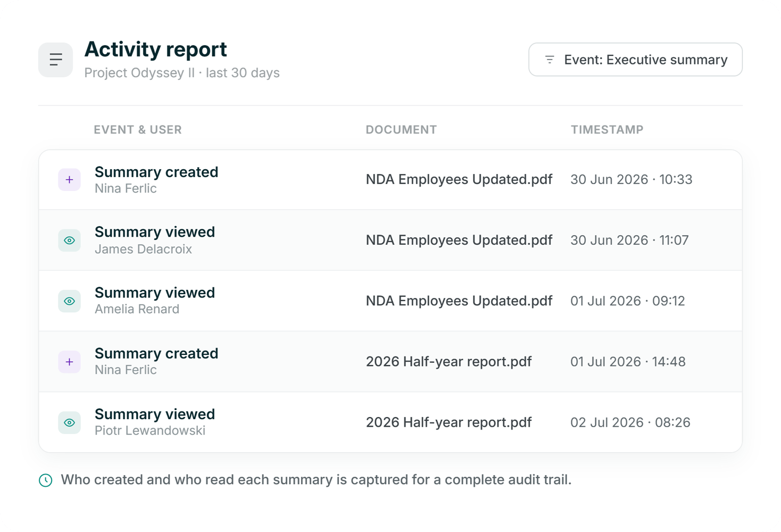Image resolution: width=781 pixels, height=532 pixels.
Task: Open 2026 Half-year report.pdf in Nina Ferlic row
Action: coord(448,362)
